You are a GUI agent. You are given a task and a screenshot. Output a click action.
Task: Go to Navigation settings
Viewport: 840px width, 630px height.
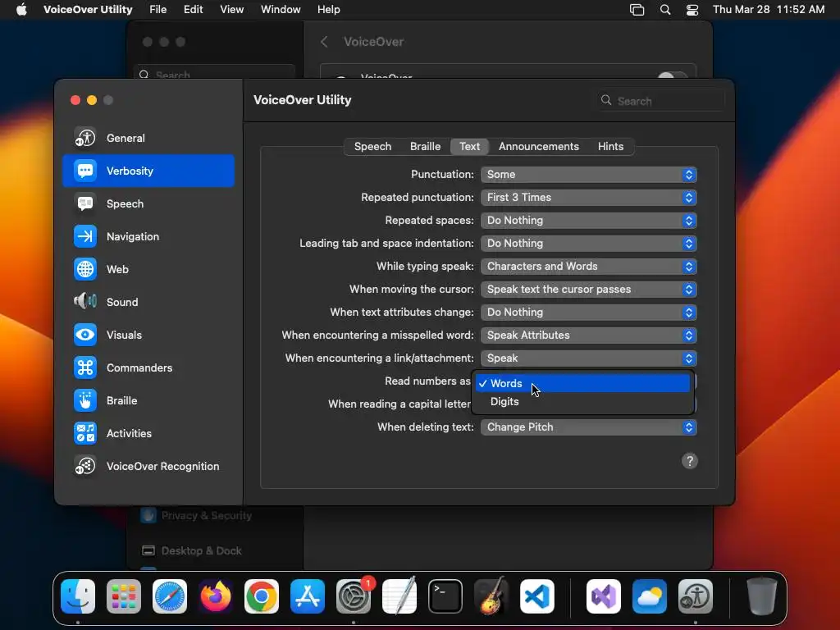point(148,236)
